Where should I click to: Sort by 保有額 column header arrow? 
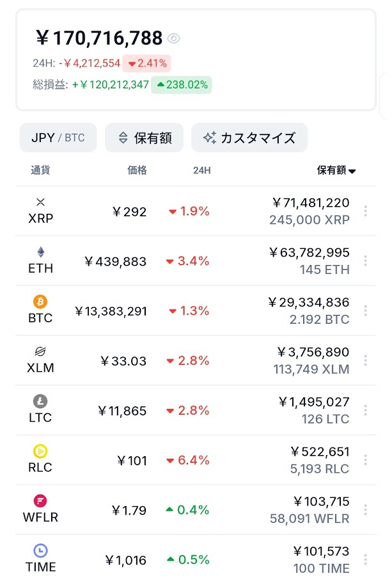[x=352, y=171]
